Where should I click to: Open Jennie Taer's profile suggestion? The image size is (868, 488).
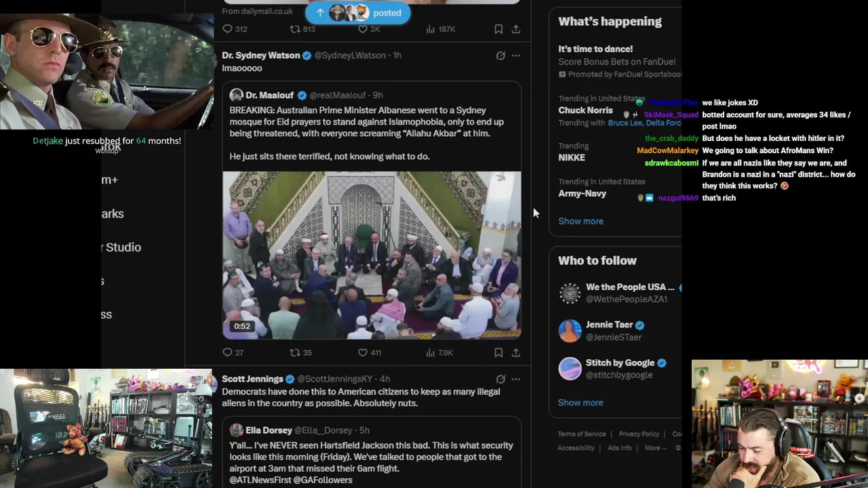point(609,325)
